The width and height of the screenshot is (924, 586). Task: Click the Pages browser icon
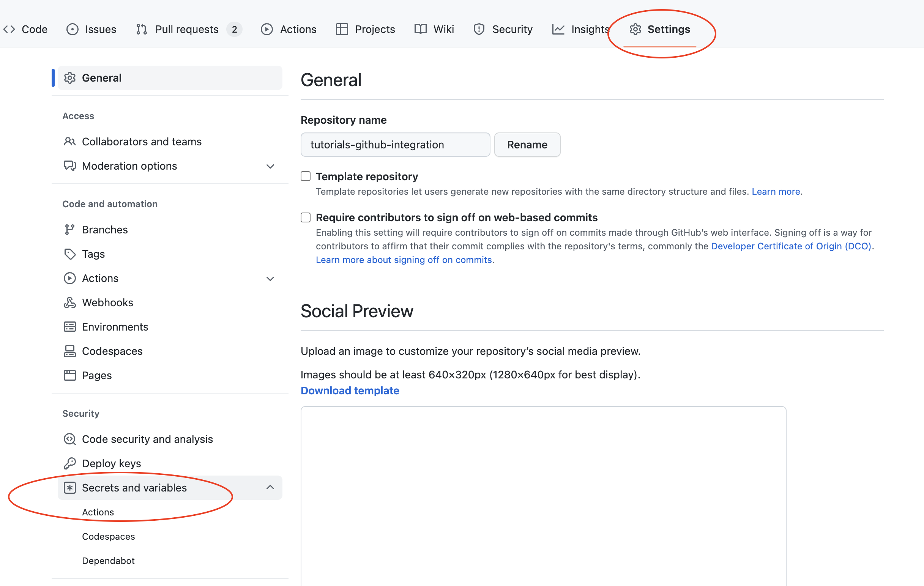69,375
